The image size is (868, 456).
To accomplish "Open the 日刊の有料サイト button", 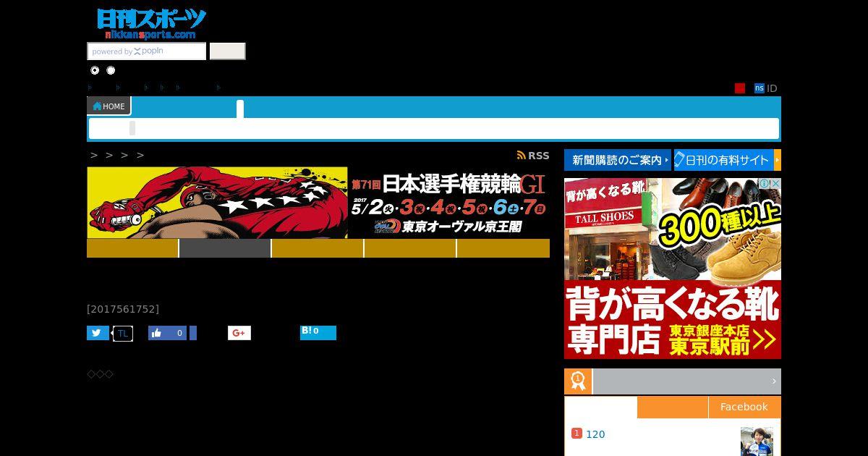I will click(x=727, y=160).
